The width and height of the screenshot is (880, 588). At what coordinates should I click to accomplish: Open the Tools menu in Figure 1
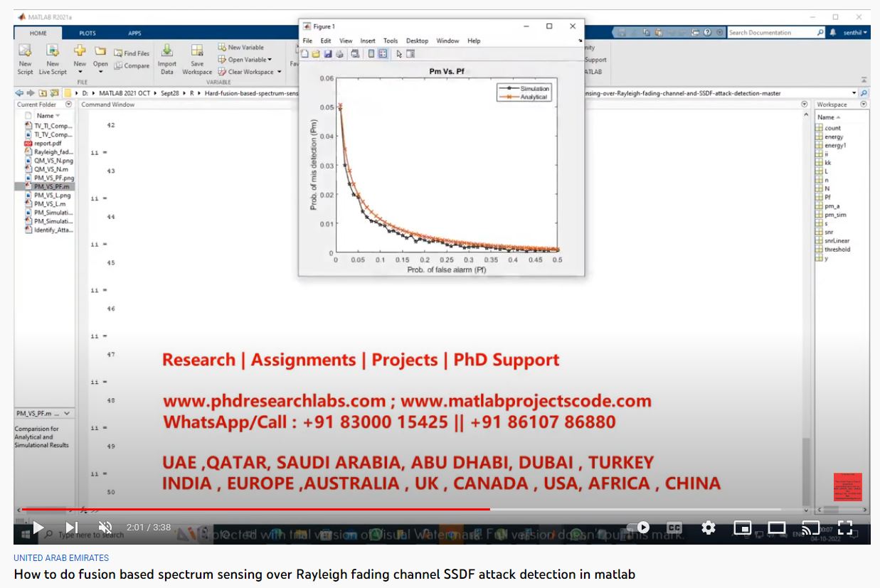point(391,41)
